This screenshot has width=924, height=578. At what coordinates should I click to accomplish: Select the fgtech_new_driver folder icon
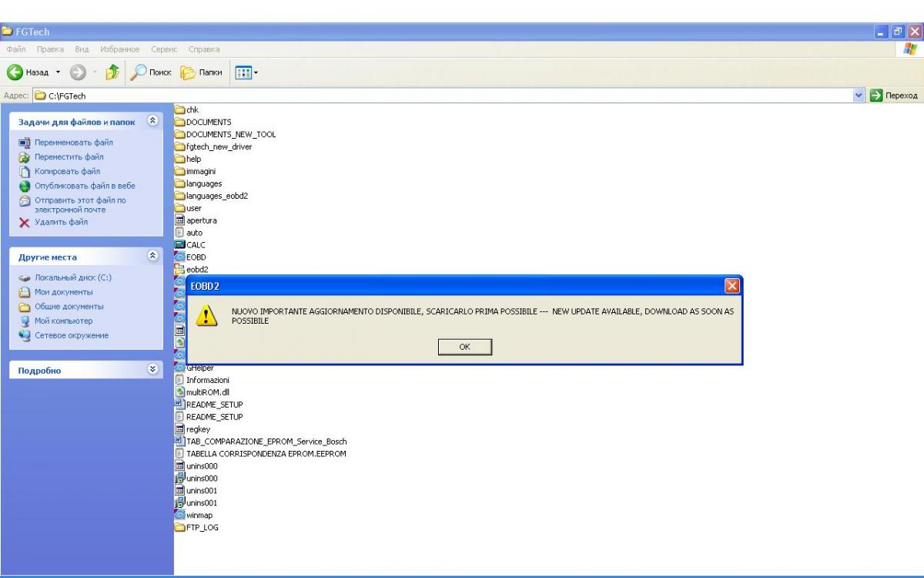click(180, 146)
